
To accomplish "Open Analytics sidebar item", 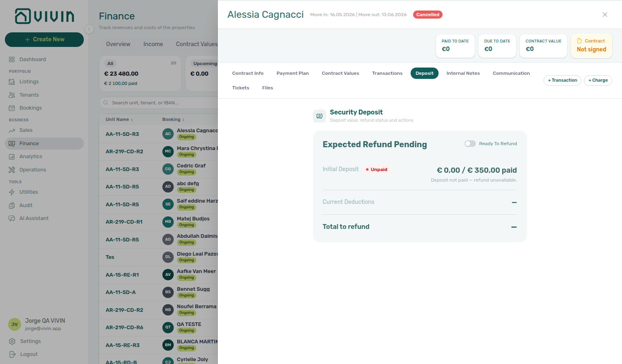I will (x=44, y=157).
